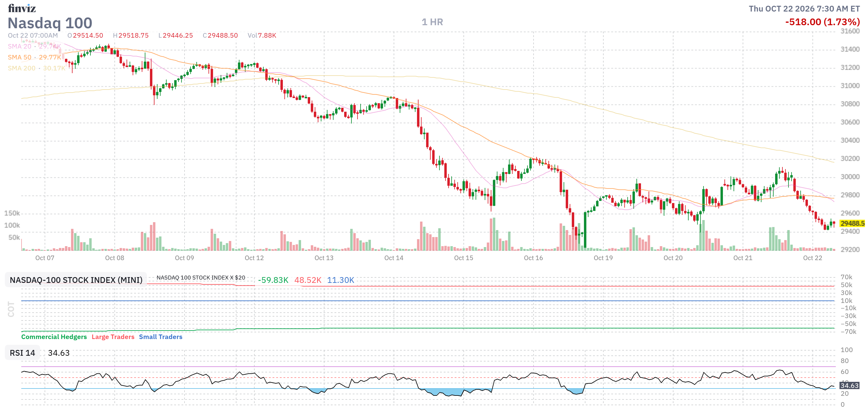
Task: Click the commercial hedgers value -59.83K
Action: (273, 280)
